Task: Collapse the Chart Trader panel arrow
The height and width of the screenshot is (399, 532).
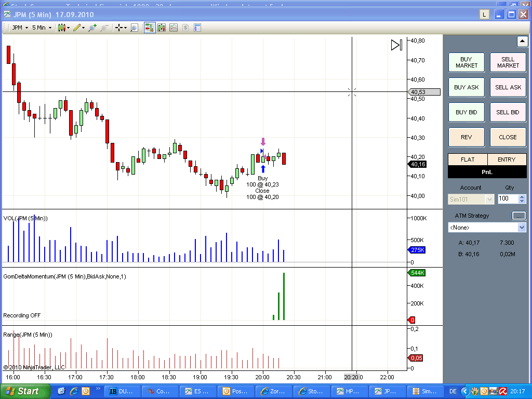Action: (x=522, y=42)
